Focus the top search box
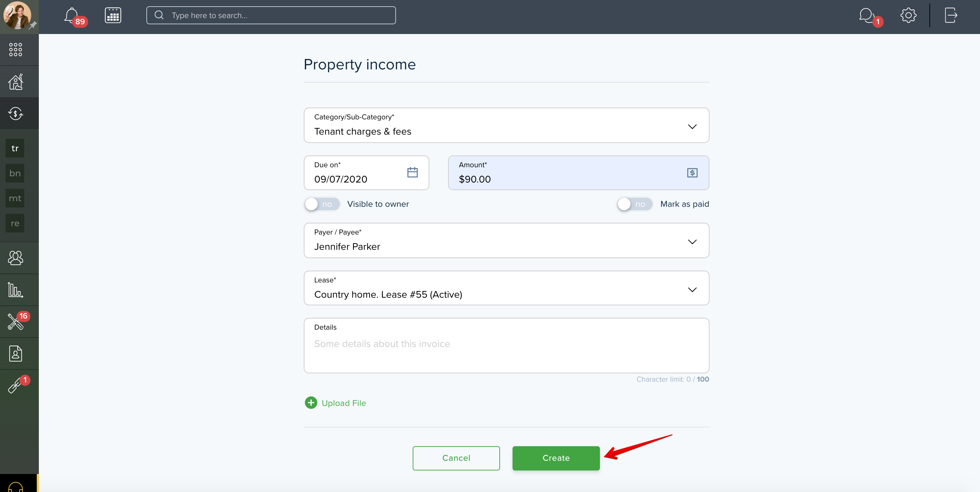Image resolution: width=980 pixels, height=492 pixels. (271, 15)
